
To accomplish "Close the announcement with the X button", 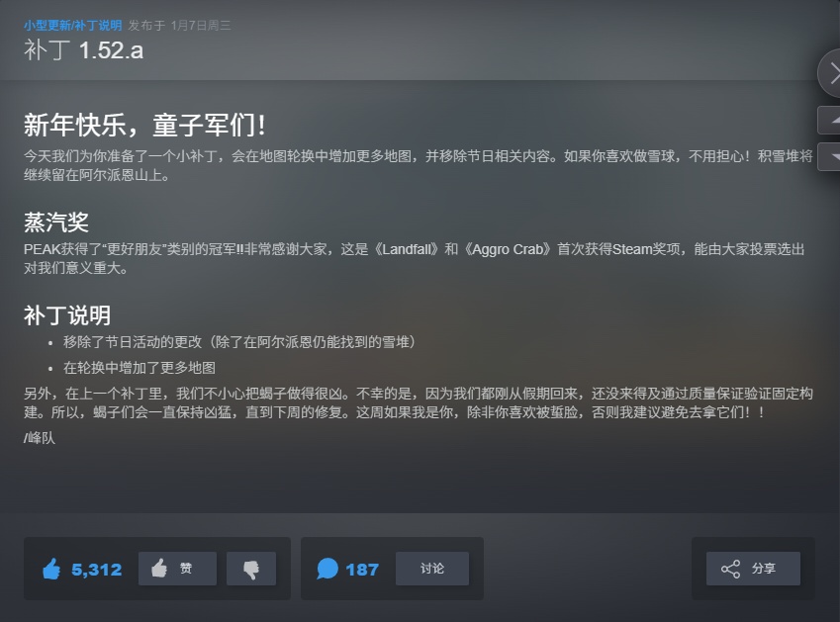I will (830, 73).
